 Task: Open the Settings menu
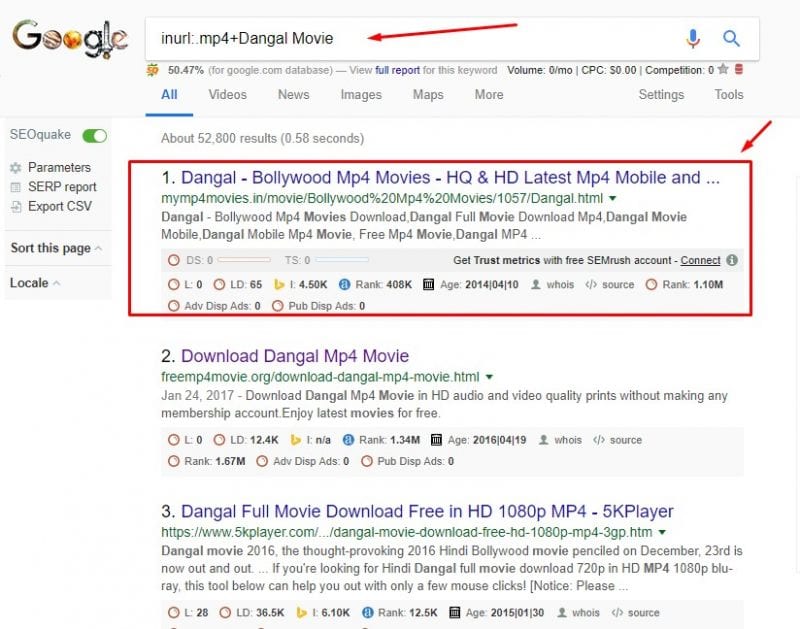point(661,94)
